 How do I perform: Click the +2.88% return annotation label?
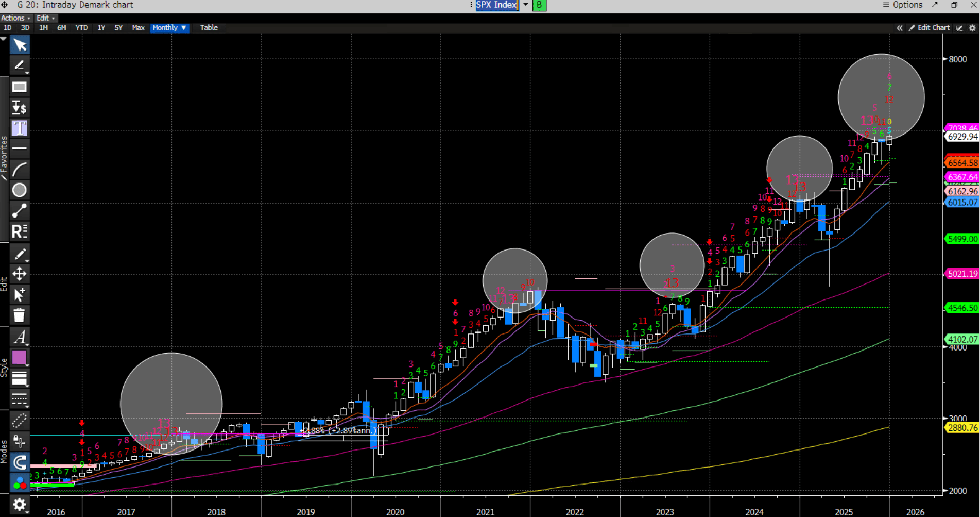[338, 430]
